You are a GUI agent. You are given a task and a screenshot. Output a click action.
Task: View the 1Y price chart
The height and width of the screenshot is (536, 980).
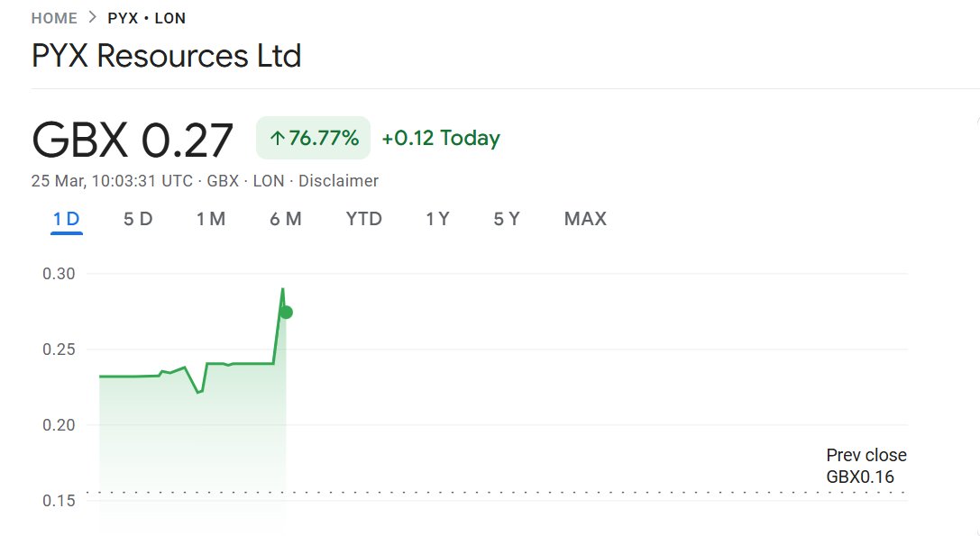coord(437,219)
